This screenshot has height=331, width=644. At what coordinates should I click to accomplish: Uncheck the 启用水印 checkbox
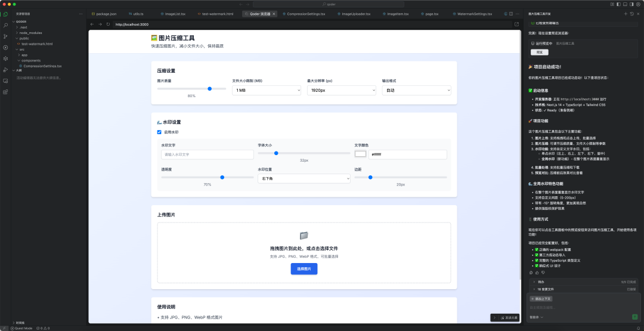pos(159,132)
